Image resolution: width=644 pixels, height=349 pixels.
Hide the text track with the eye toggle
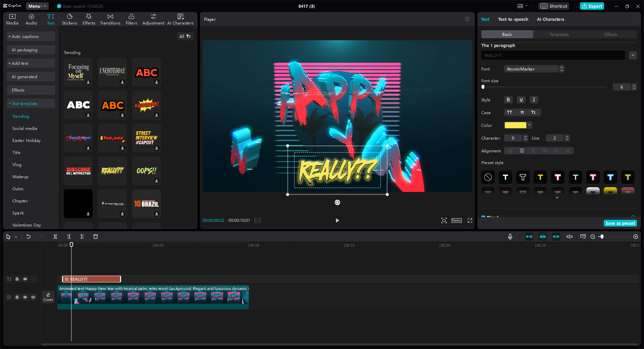click(25, 279)
